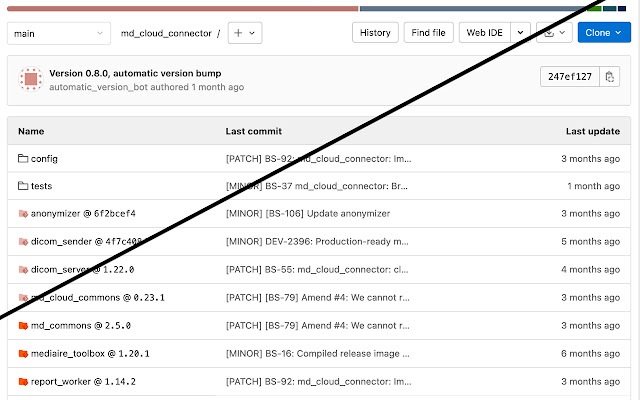Click the automatic_version_bot avatar
This screenshot has width=640, height=400.
pos(31,79)
